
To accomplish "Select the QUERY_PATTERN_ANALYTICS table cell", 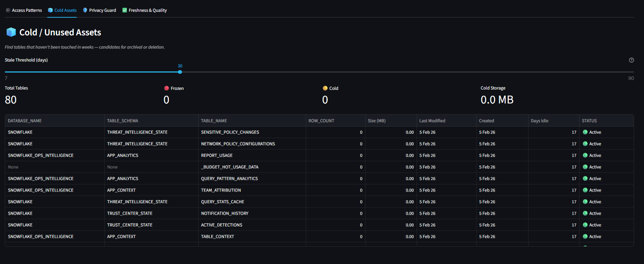I will tap(229, 179).
